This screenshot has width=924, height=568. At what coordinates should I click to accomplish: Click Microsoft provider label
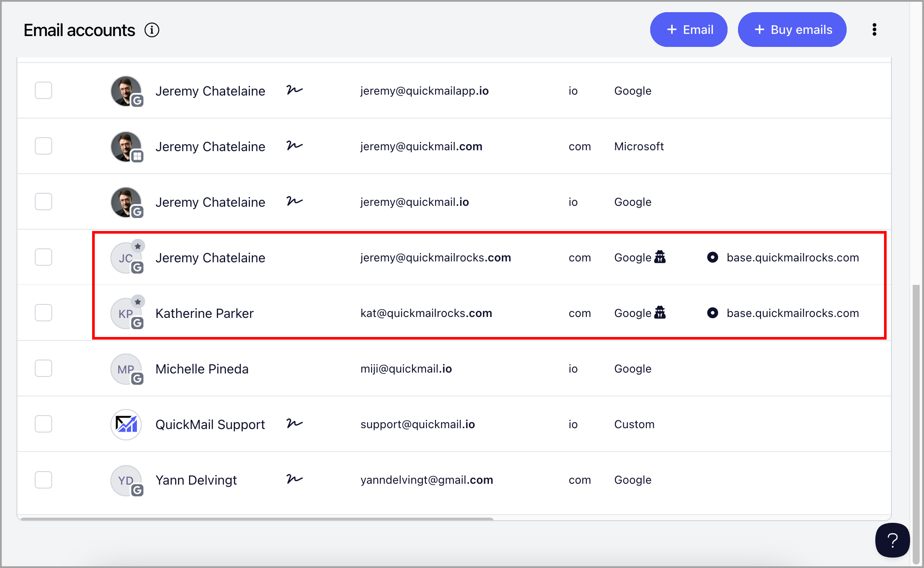click(639, 146)
